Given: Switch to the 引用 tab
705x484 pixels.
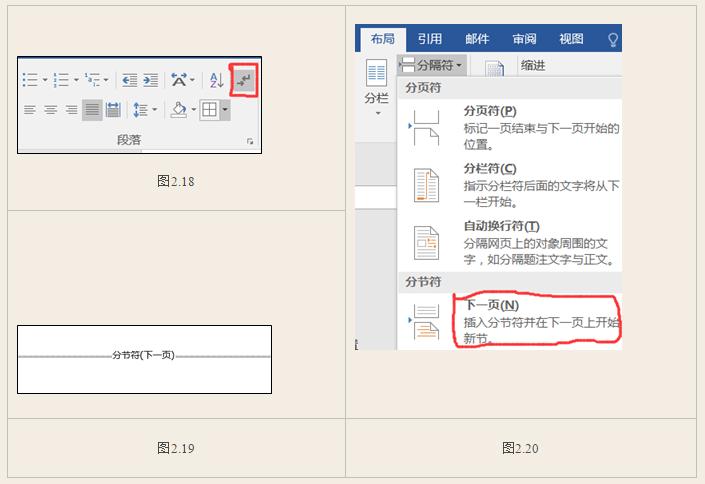Looking at the screenshot, I should click(429, 39).
